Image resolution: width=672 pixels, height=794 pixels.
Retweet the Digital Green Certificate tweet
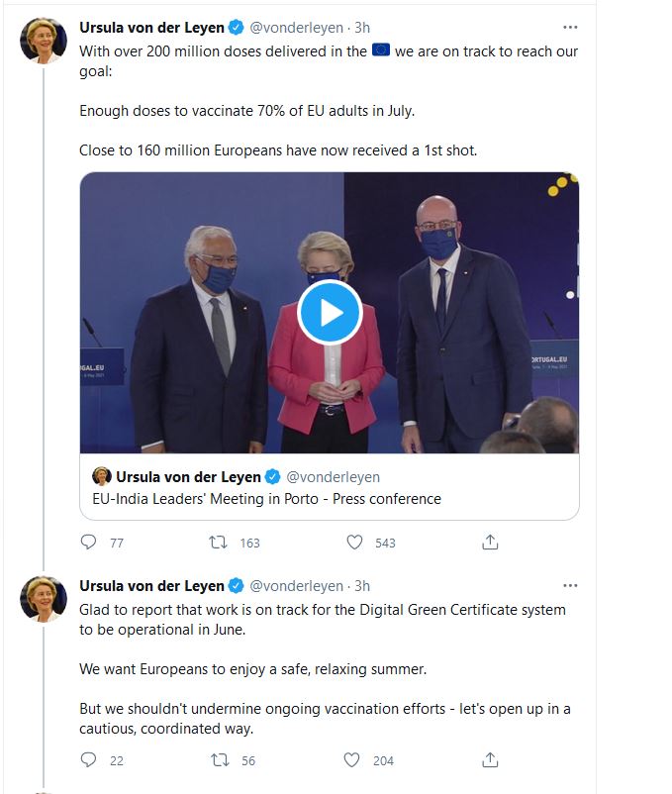click(x=220, y=760)
